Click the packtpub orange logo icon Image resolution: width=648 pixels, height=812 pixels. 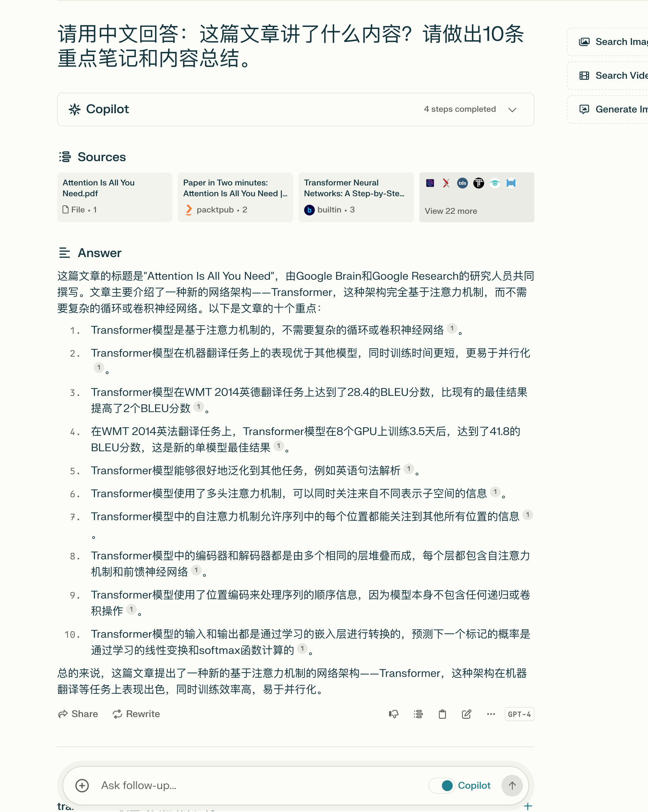coord(189,210)
